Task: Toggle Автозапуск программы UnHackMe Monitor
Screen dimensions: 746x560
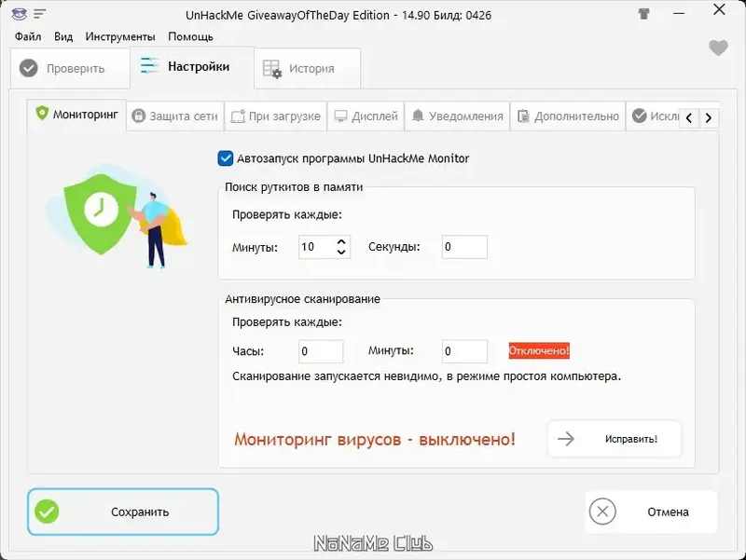Action: [225, 158]
